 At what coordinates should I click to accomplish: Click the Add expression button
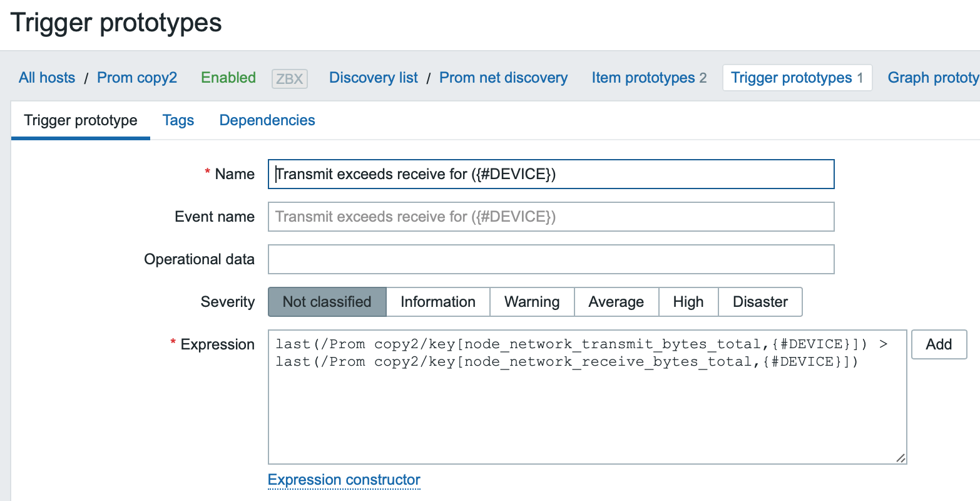click(x=939, y=344)
